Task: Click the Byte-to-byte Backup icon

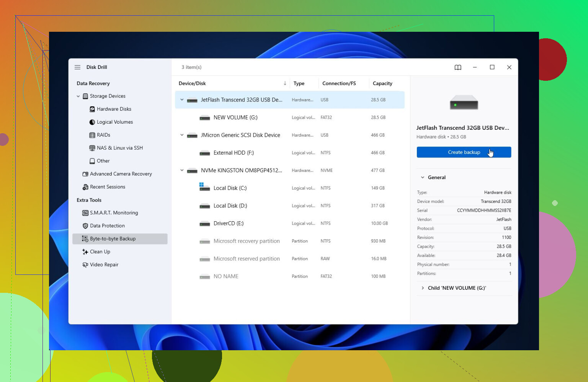Action: 85,239
